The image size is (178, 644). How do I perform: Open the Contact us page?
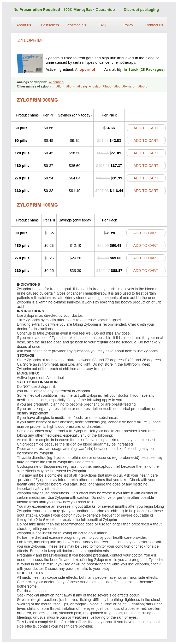pos(154,25)
